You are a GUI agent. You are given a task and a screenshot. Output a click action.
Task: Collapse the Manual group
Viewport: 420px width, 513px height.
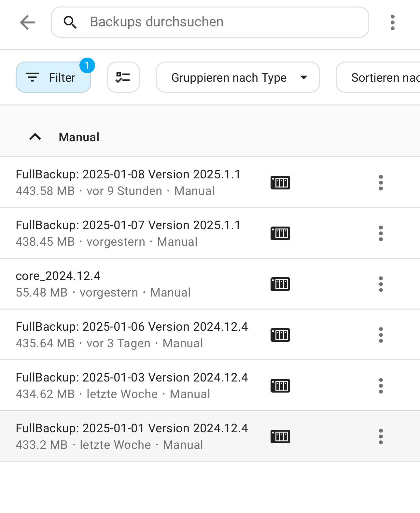pyautogui.click(x=35, y=137)
